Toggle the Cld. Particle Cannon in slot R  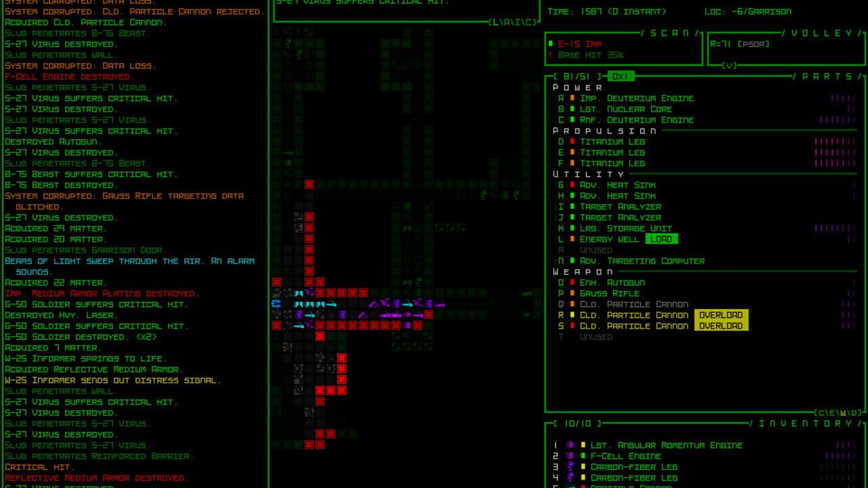[x=633, y=315]
